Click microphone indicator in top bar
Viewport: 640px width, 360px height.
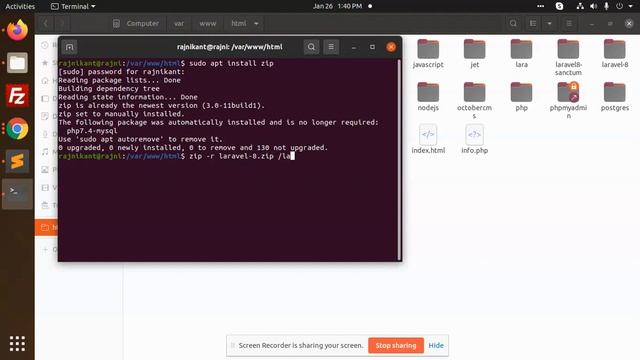click(x=607, y=6)
